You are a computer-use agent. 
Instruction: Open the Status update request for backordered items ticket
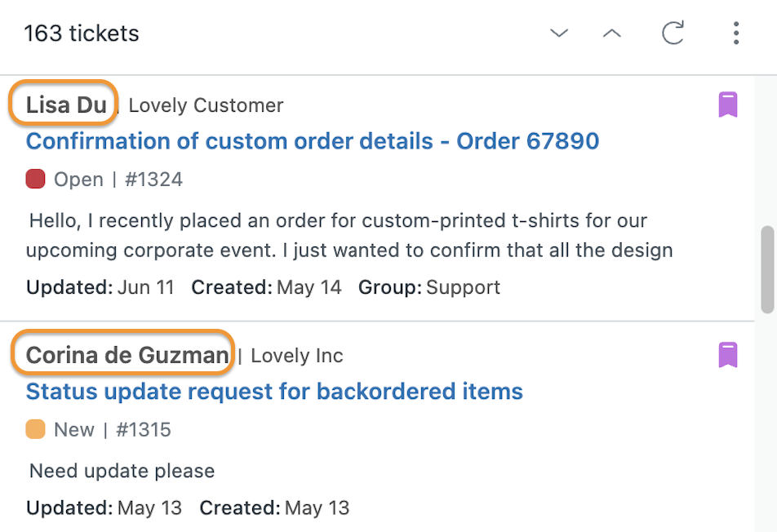click(274, 392)
